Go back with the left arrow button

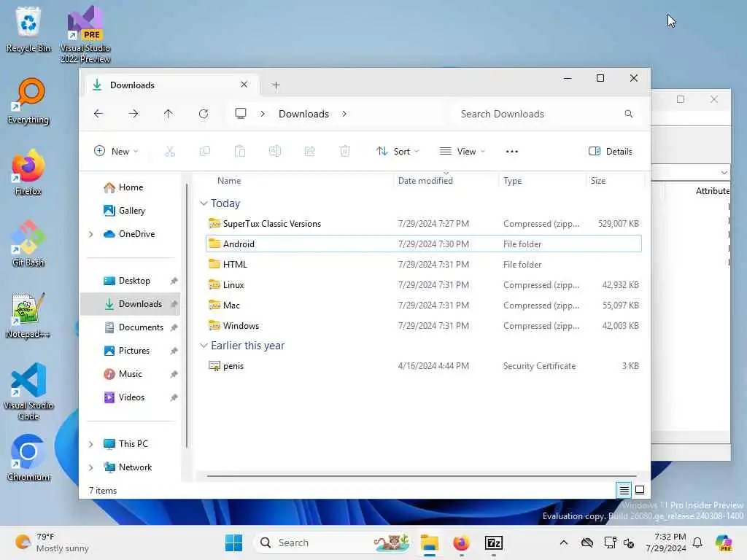[x=98, y=114]
